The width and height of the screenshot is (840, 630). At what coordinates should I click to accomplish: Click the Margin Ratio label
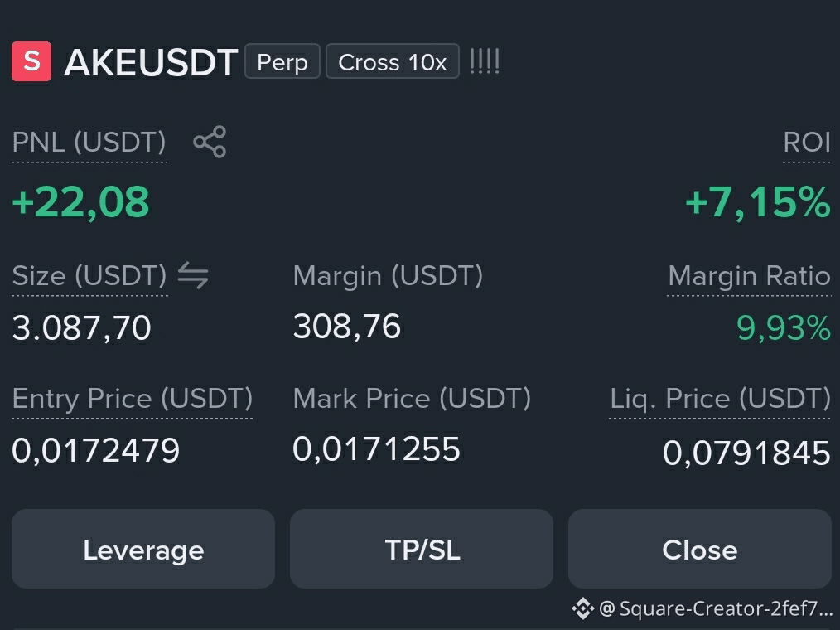coord(749,275)
